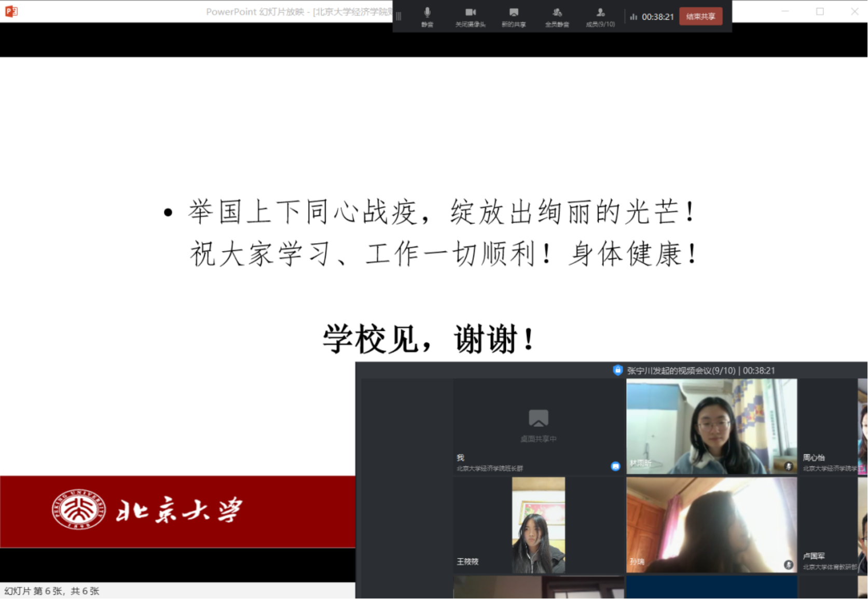Grab the toolbar drag handle
Screen dimensions: 868x599
(398, 16)
